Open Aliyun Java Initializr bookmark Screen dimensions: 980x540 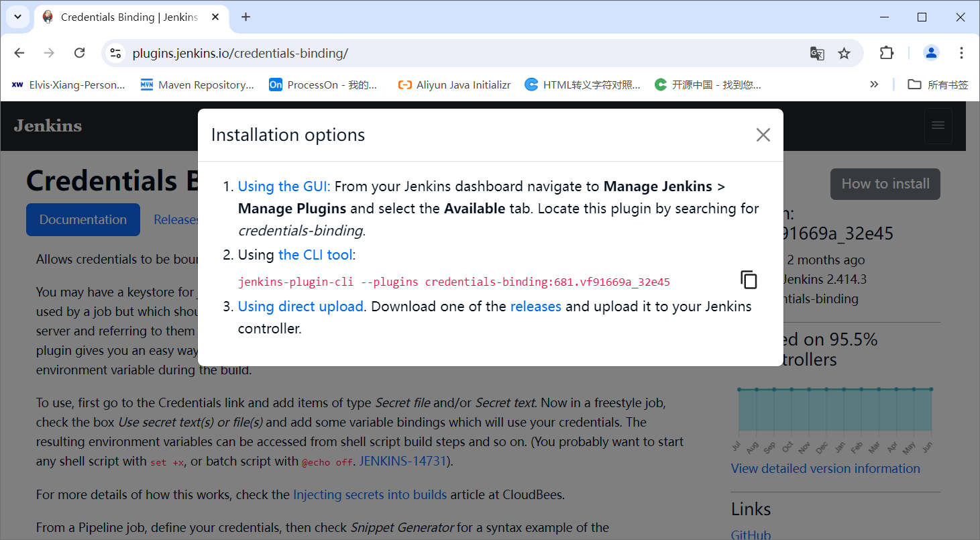tap(454, 85)
